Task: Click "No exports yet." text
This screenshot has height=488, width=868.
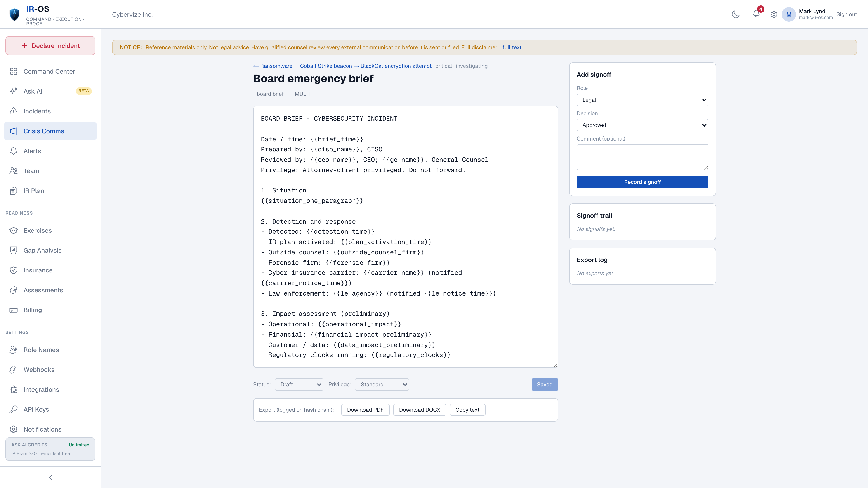Action: click(x=595, y=273)
